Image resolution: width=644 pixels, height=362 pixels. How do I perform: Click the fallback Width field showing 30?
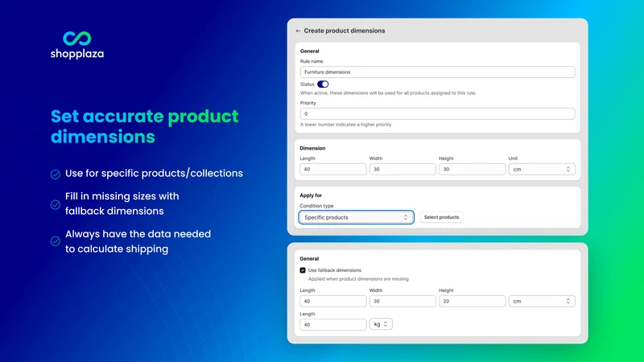(x=402, y=301)
